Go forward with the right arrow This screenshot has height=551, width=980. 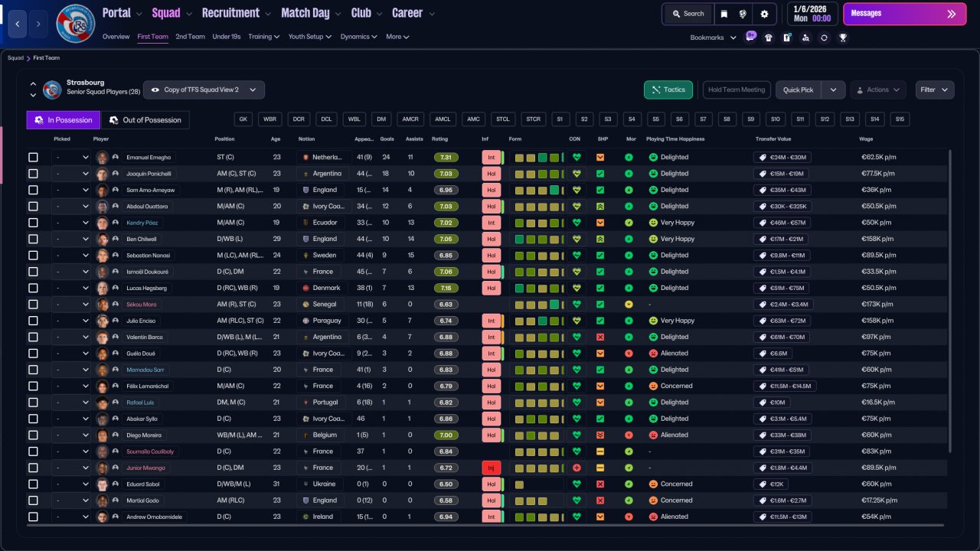38,24
